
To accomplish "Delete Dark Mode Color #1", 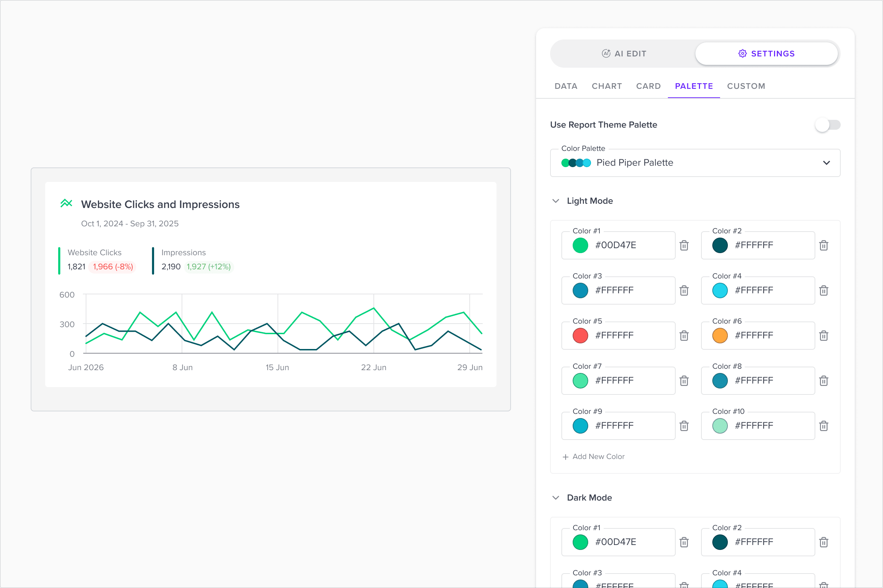I will [x=684, y=542].
